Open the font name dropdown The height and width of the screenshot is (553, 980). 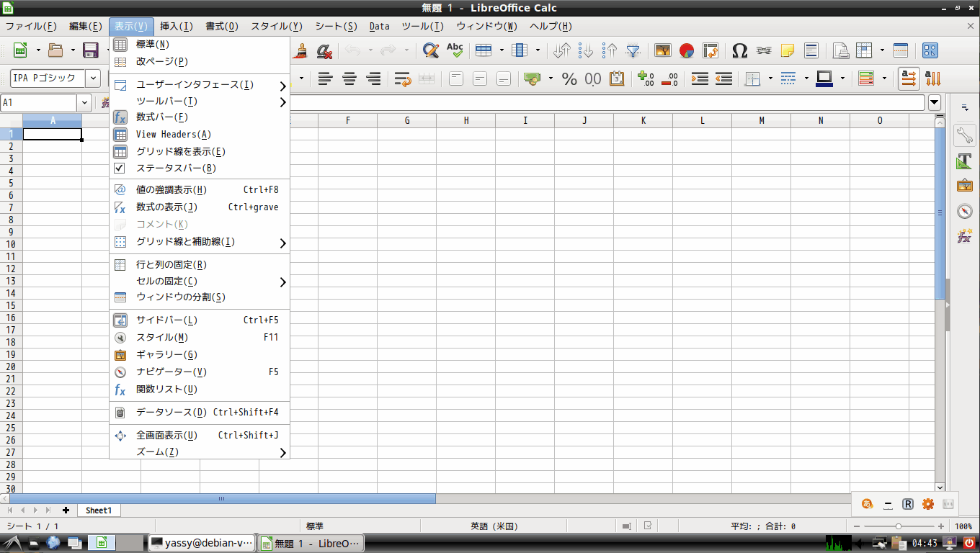93,78
